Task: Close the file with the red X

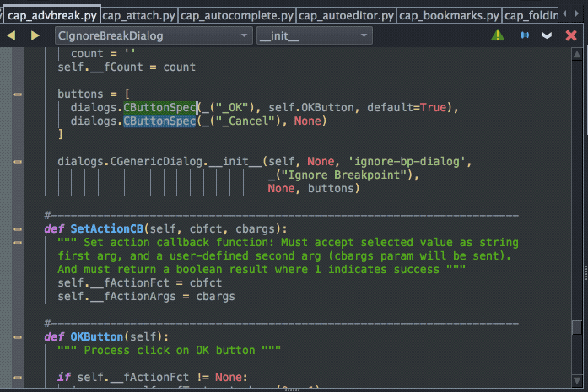Action: [x=571, y=35]
